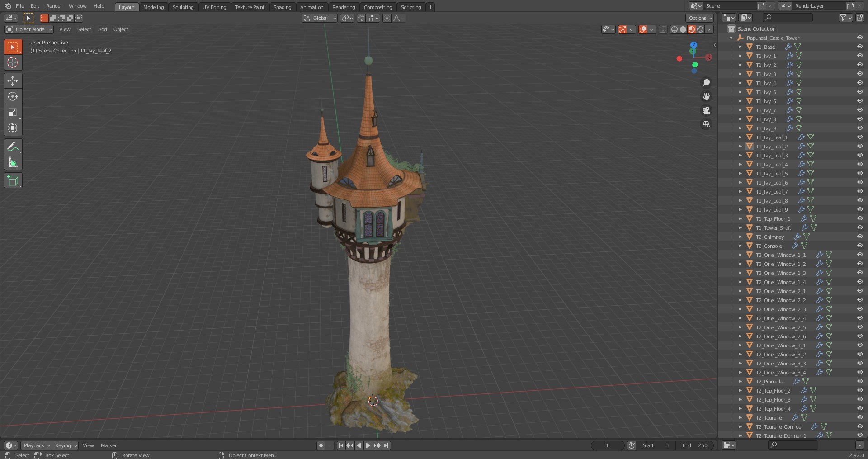Hide T1_Base in viewport
This screenshot has width=868, height=459.
point(860,47)
